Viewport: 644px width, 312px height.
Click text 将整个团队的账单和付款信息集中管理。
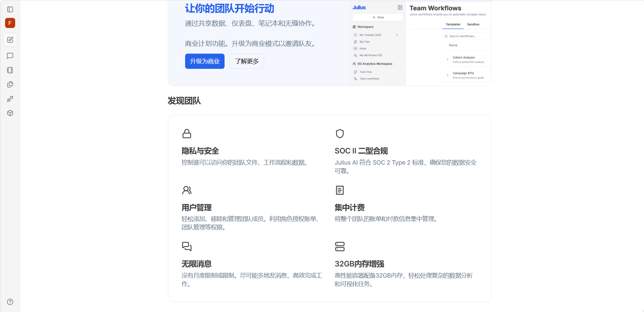(387, 219)
